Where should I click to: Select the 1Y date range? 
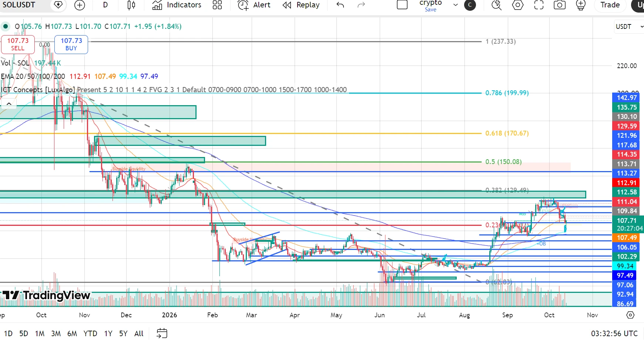(x=108, y=334)
